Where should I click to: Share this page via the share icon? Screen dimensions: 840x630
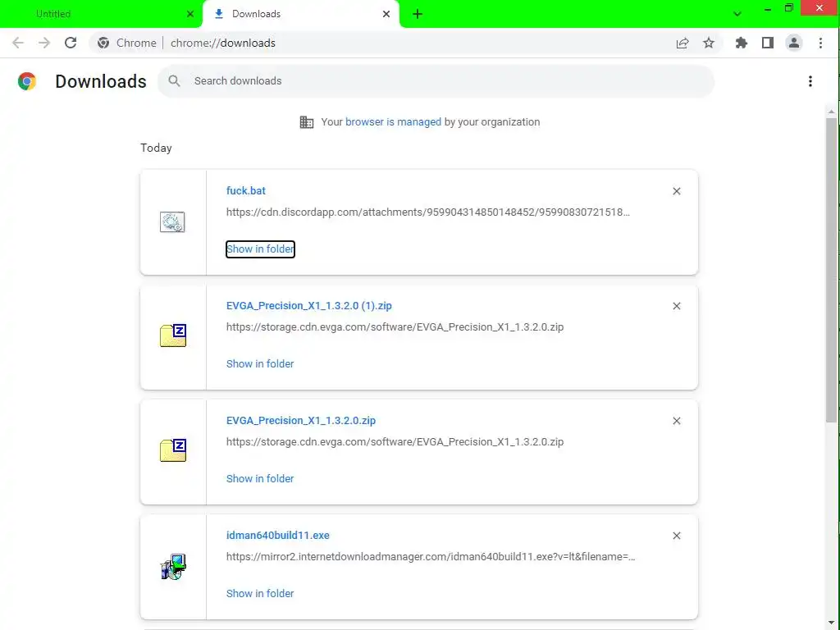pos(682,43)
